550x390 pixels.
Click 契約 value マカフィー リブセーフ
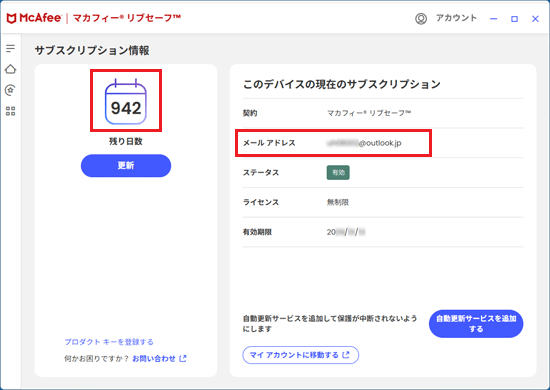[x=369, y=113]
